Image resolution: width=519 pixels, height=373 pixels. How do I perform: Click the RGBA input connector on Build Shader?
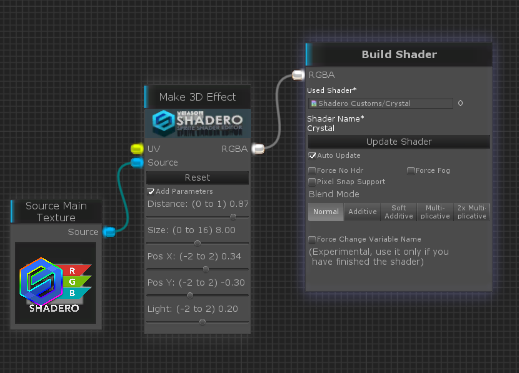(x=298, y=75)
